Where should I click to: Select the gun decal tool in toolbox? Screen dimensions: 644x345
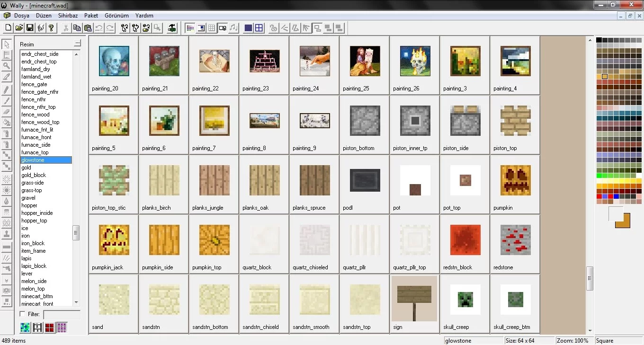7,268
